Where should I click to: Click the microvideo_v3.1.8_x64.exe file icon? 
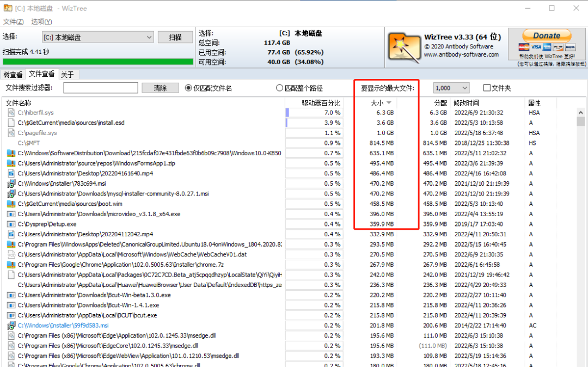11,214
